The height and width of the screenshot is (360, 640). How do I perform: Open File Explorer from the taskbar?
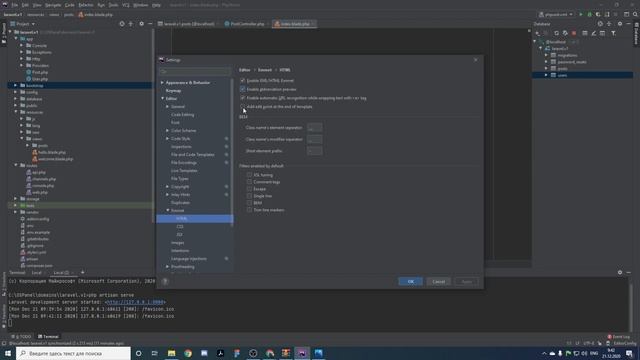171,353
